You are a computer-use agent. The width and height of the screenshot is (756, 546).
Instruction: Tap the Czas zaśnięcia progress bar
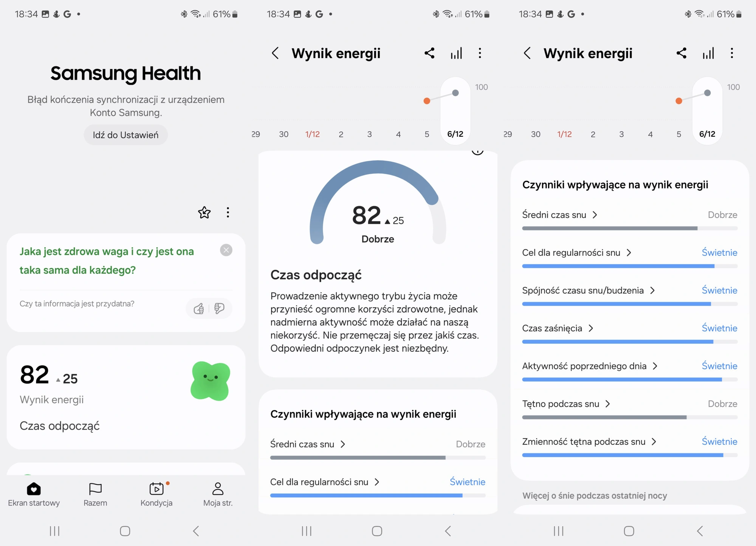click(630, 342)
